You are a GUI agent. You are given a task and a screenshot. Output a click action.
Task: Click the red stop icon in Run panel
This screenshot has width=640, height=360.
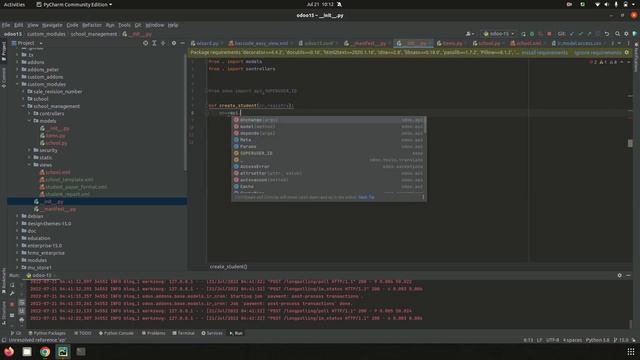12,304
